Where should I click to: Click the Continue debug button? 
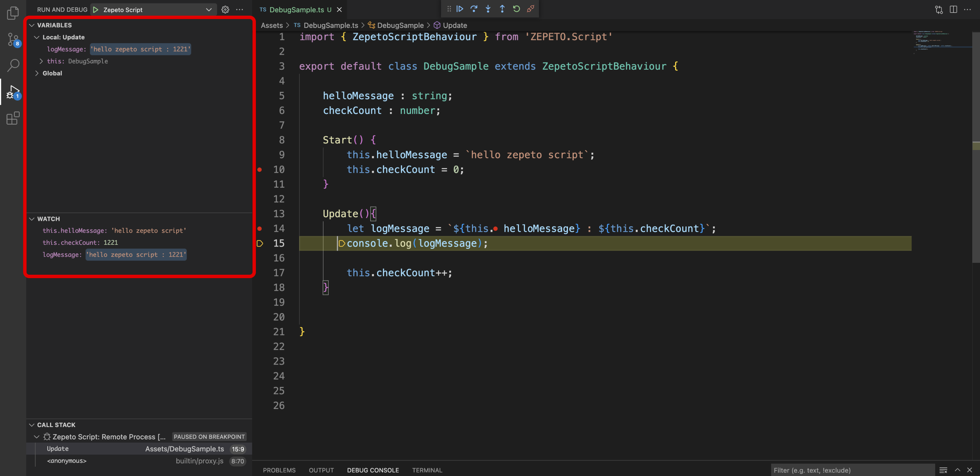pos(460,9)
